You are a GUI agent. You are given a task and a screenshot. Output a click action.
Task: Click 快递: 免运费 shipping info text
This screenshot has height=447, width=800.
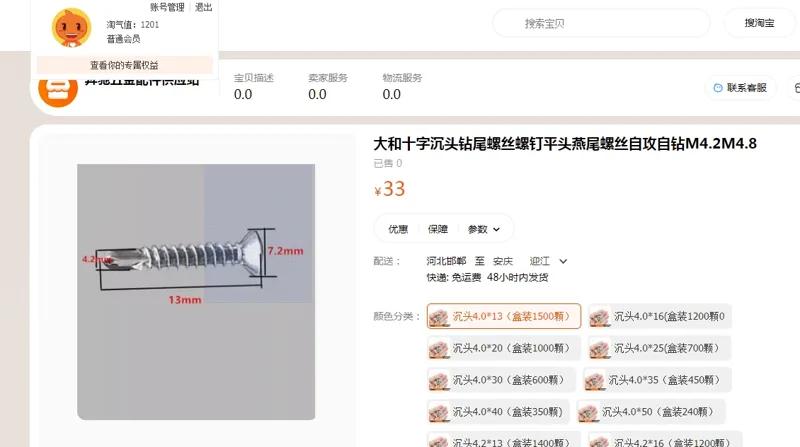tap(454, 278)
